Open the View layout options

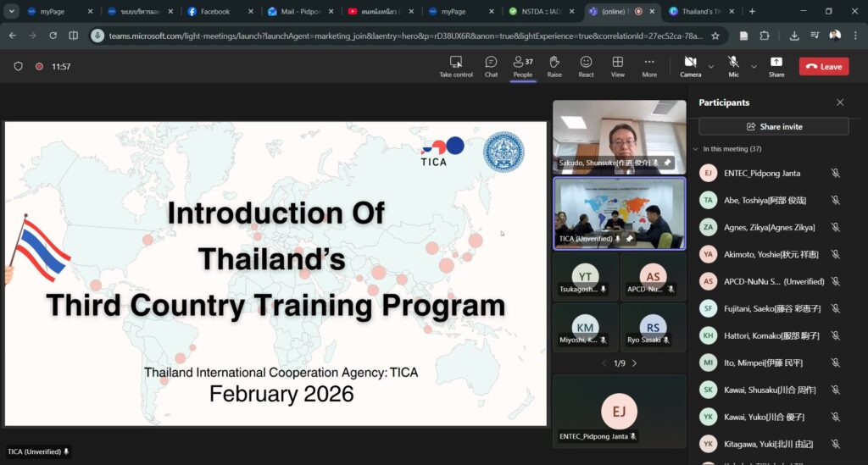(x=618, y=66)
